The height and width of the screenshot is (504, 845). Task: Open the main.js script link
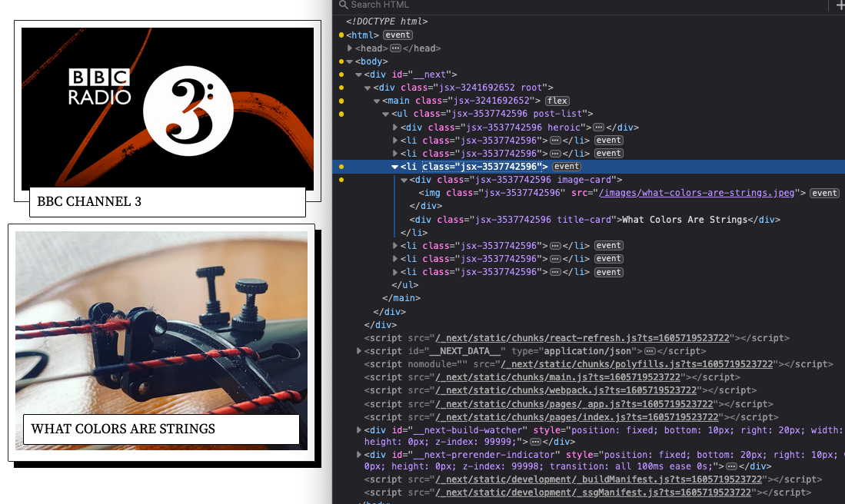(x=557, y=377)
